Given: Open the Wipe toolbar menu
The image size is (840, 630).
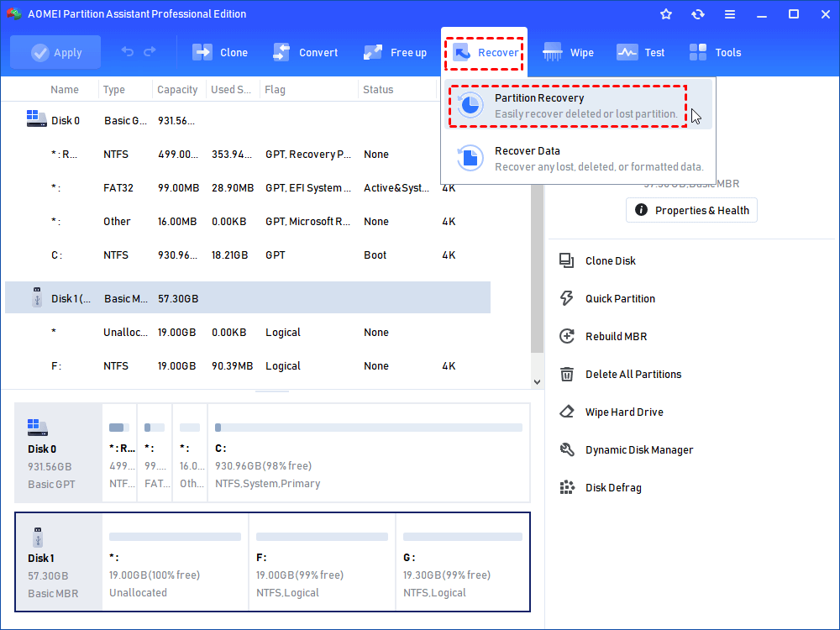Looking at the screenshot, I should [x=568, y=52].
